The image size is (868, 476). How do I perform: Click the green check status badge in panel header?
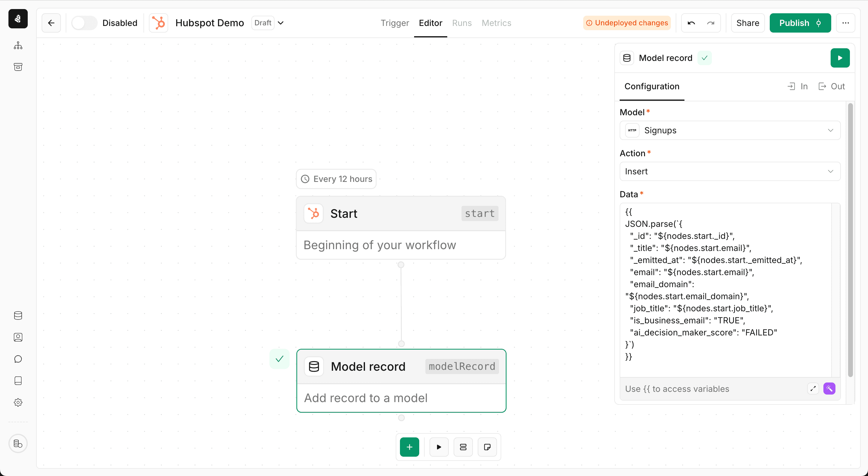705,58
